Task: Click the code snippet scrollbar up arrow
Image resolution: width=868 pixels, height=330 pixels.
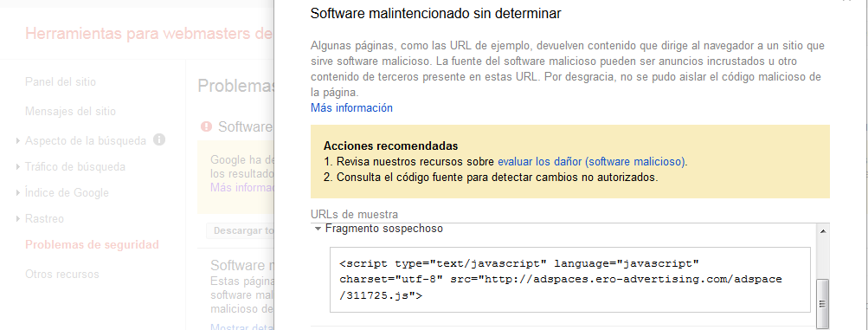Action: (823, 230)
